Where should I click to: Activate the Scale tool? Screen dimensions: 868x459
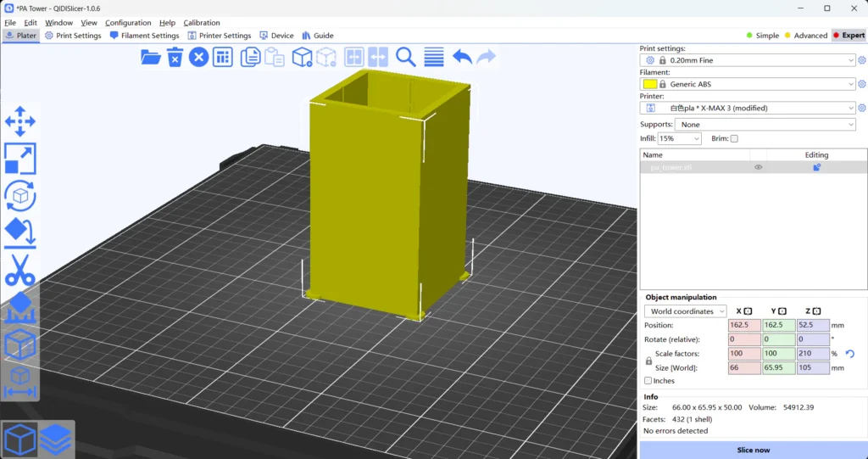tap(20, 159)
